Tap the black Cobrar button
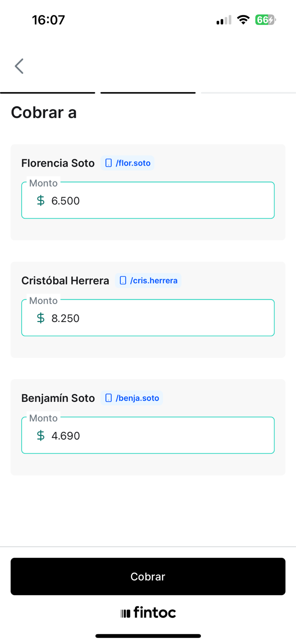Image resolution: width=296 pixels, height=644 pixels. point(148,576)
